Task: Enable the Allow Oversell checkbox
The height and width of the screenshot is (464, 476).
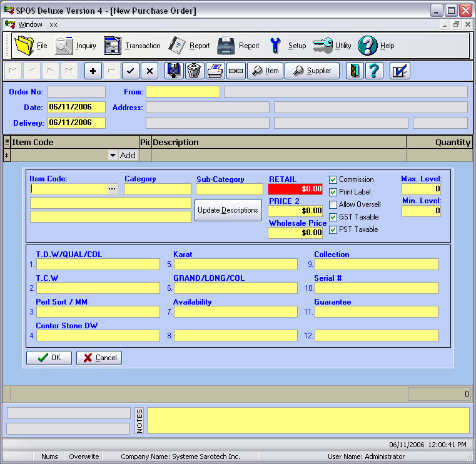Action: coord(333,204)
